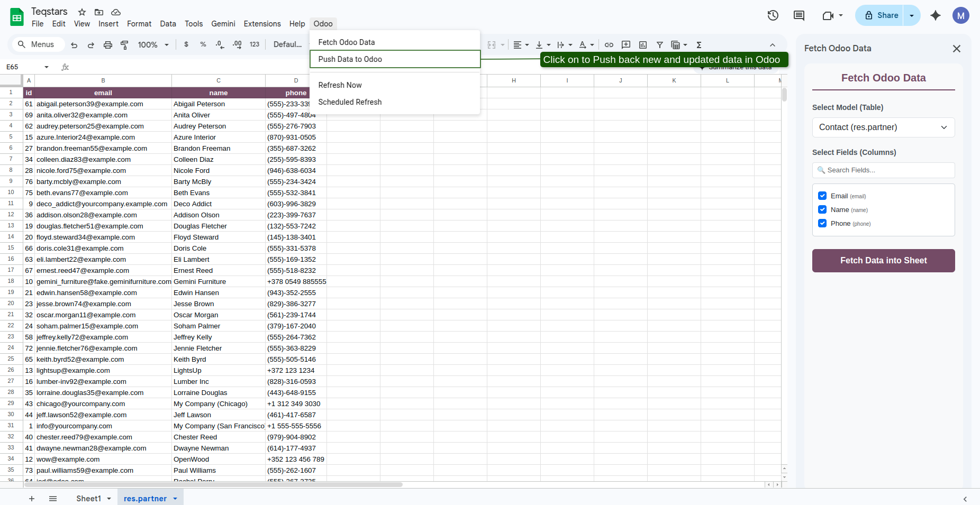Uncheck the Name field checkbox
The image size is (980, 505).
[822, 209]
